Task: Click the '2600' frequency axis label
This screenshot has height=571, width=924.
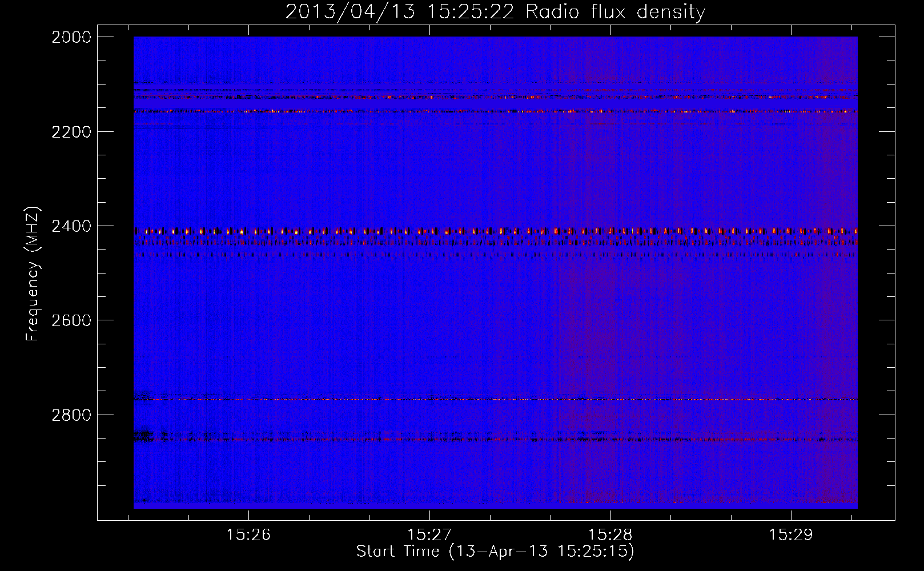Action: click(x=71, y=320)
